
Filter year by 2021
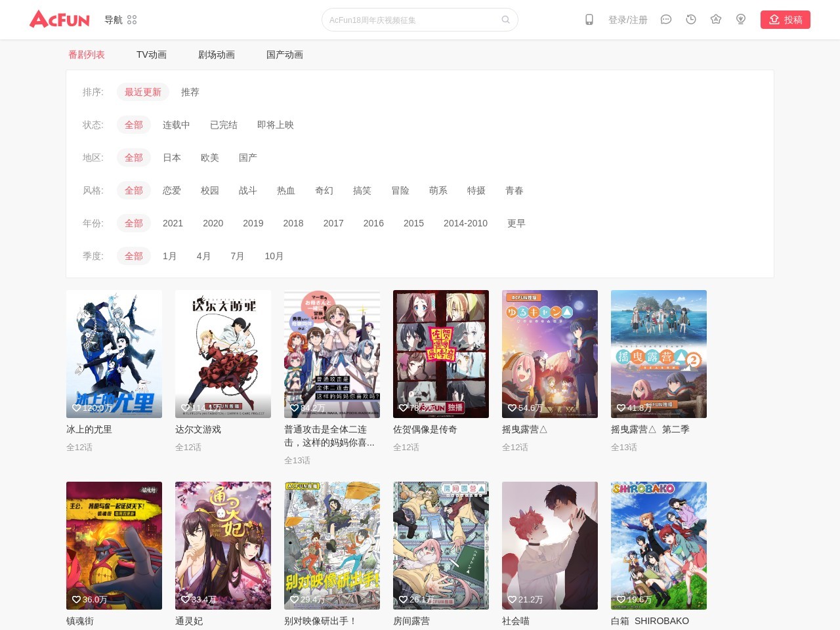(x=173, y=223)
